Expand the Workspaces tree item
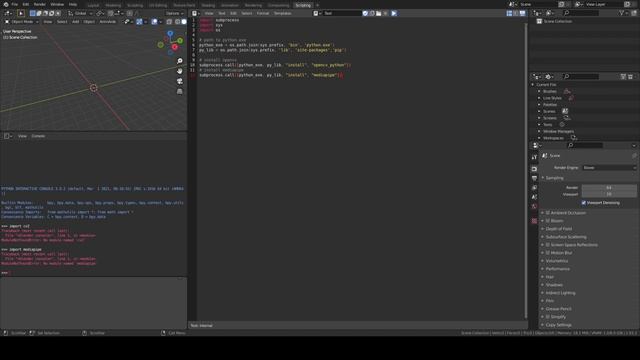 (539, 138)
